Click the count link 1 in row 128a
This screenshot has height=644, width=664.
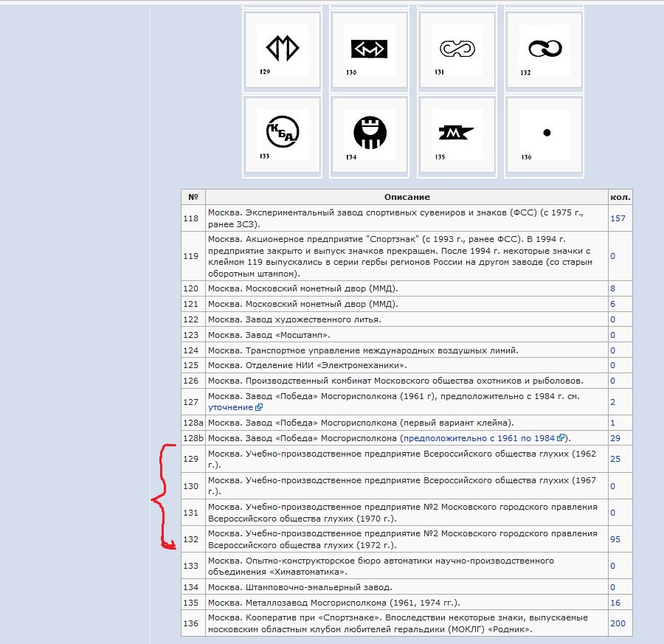[612, 423]
